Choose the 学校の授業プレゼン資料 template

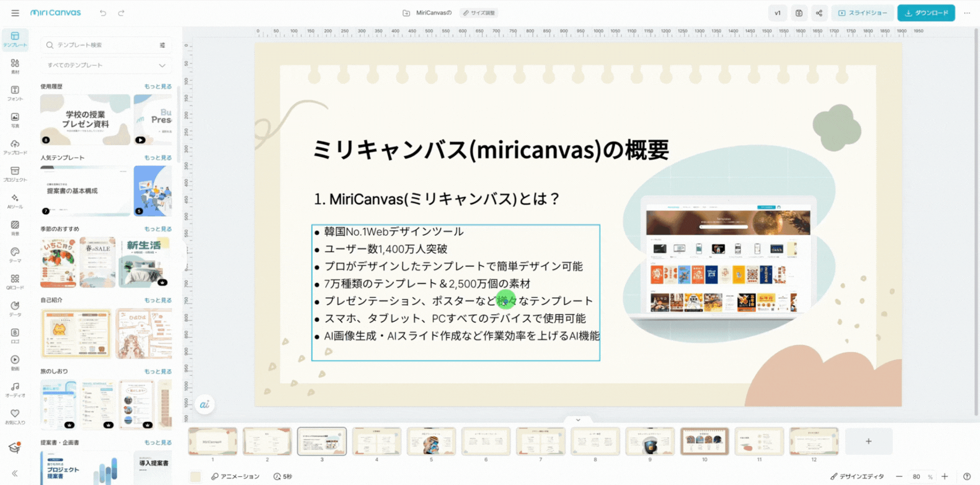pyautogui.click(x=85, y=119)
